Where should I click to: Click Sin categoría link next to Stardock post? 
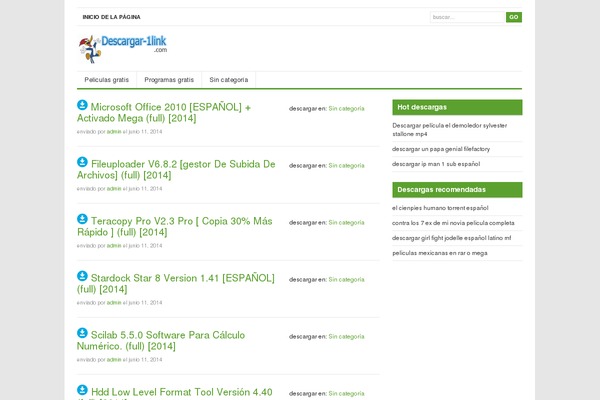coord(346,280)
